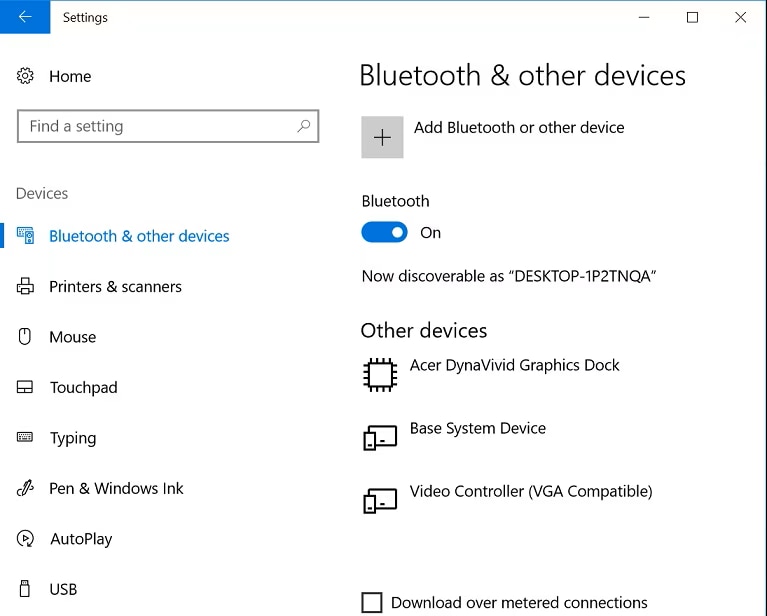Check Download over metered connections

pos(372,602)
